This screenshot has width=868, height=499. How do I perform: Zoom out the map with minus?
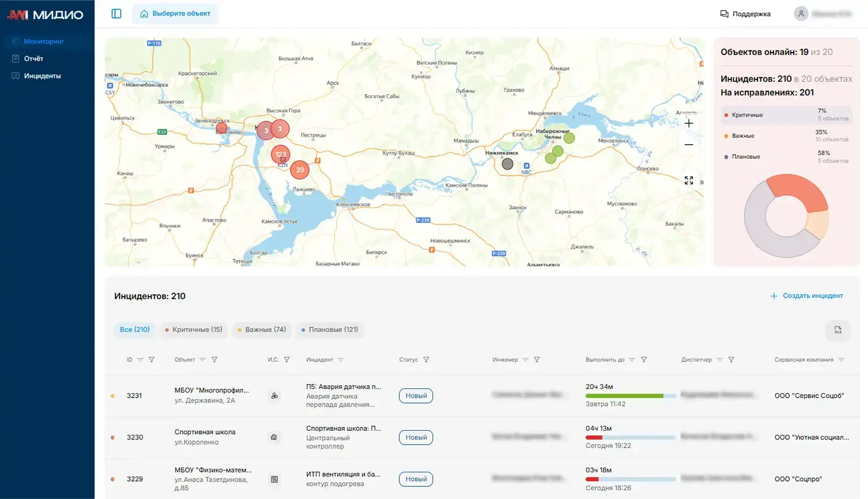(x=689, y=145)
